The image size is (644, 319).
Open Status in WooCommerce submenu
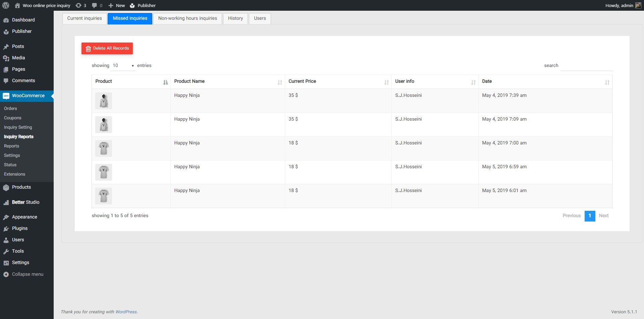pos(10,165)
